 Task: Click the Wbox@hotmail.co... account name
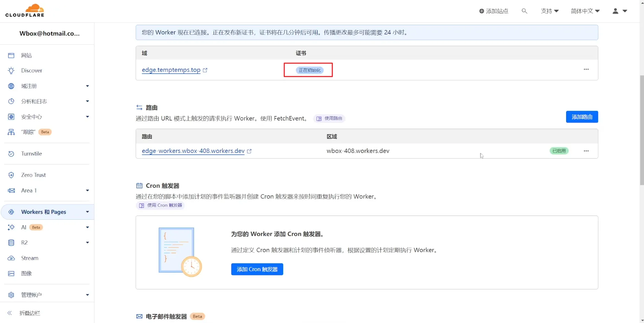point(49,34)
